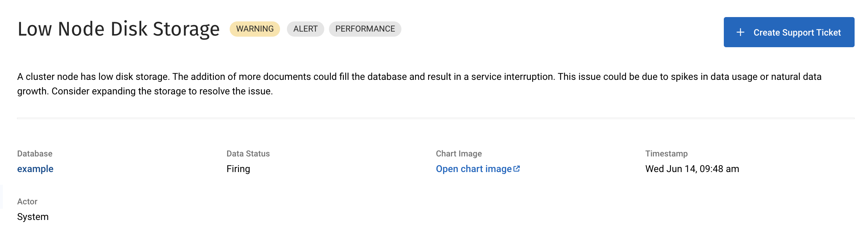Click the Data Status field label
Image resolution: width=868 pixels, height=249 pixels.
coord(248,154)
